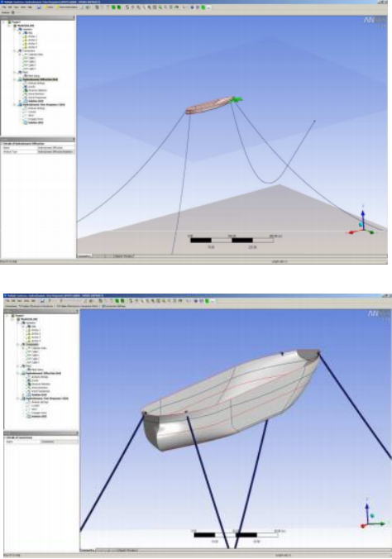Select Solution (B5) in the top window tree
Screen dimensions: 392x559
pyautogui.click(x=36, y=122)
